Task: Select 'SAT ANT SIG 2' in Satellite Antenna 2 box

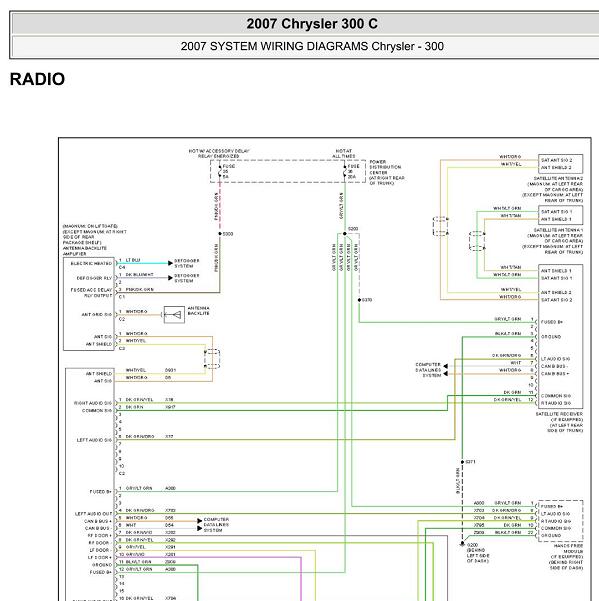Action: [556, 160]
